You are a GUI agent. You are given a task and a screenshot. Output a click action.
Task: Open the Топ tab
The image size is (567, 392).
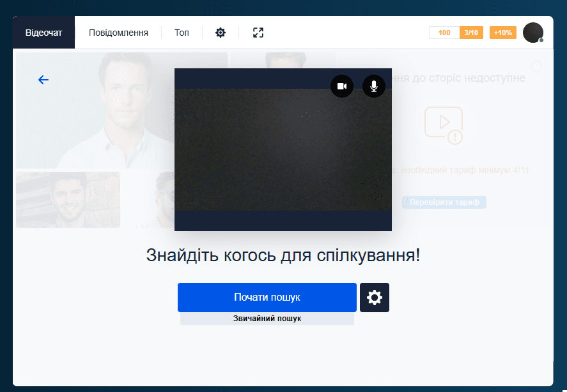coord(182,32)
